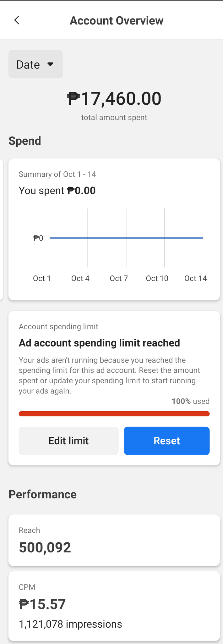Tap the CPM ₱15.57 value
Image resolution: width=223 pixels, height=644 pixels.
(x=42, y=604)
